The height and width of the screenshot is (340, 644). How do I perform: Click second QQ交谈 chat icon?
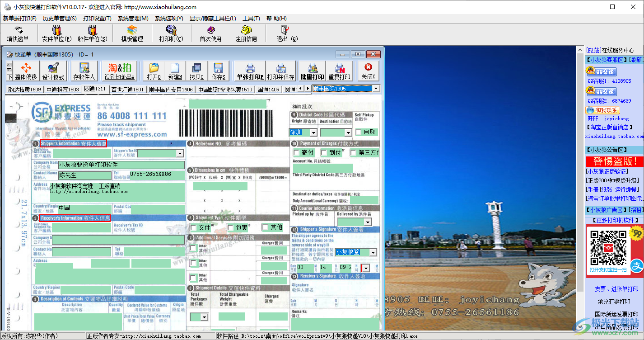coord(601,91)
